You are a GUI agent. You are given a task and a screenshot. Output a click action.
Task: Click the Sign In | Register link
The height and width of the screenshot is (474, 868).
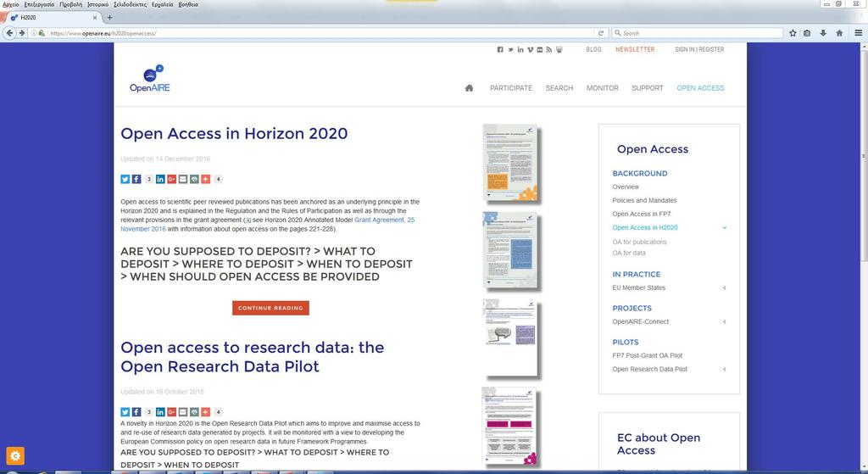(x=699, y=49)
